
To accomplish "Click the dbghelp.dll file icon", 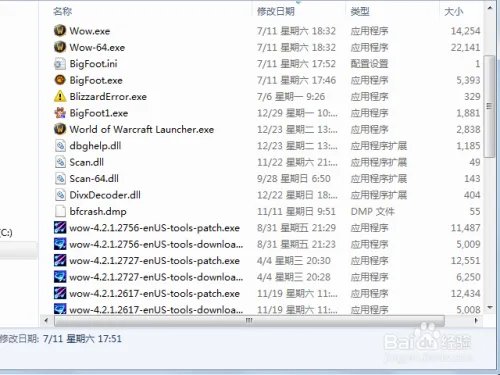I will (x=60, y=146).
